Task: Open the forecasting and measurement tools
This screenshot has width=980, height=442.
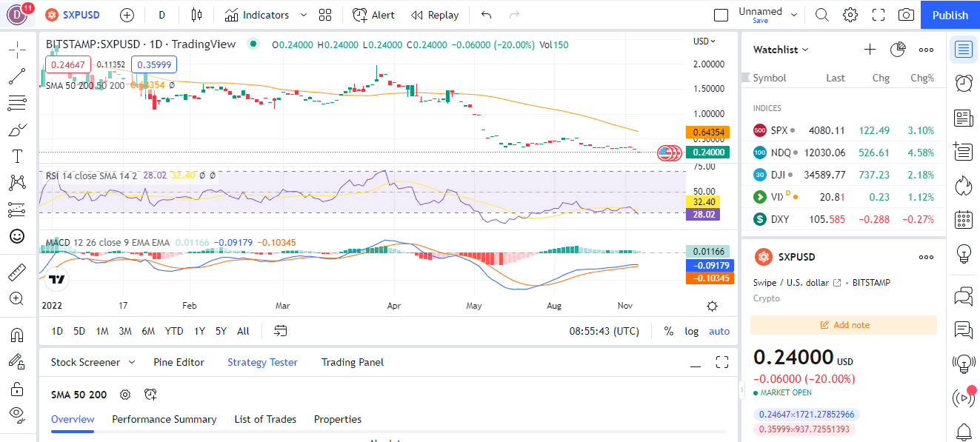Action: tap(17, 210)
